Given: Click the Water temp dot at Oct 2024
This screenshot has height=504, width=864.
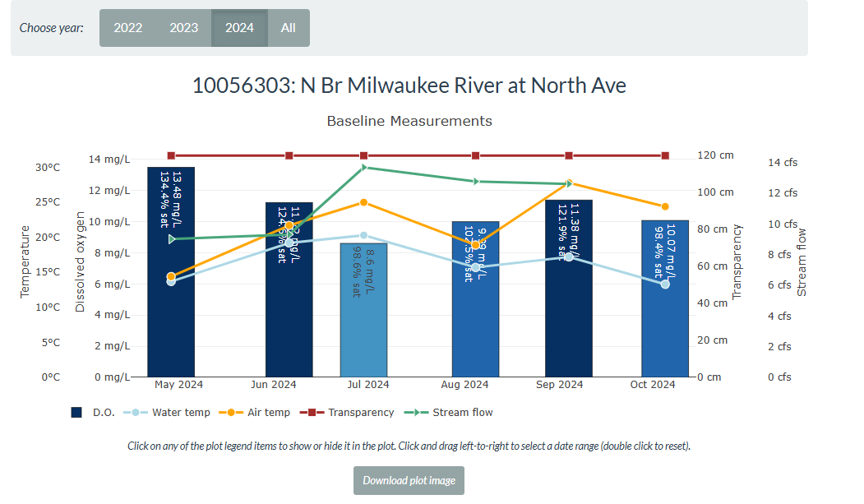Looking at the screenshot, I should [663, 283].
